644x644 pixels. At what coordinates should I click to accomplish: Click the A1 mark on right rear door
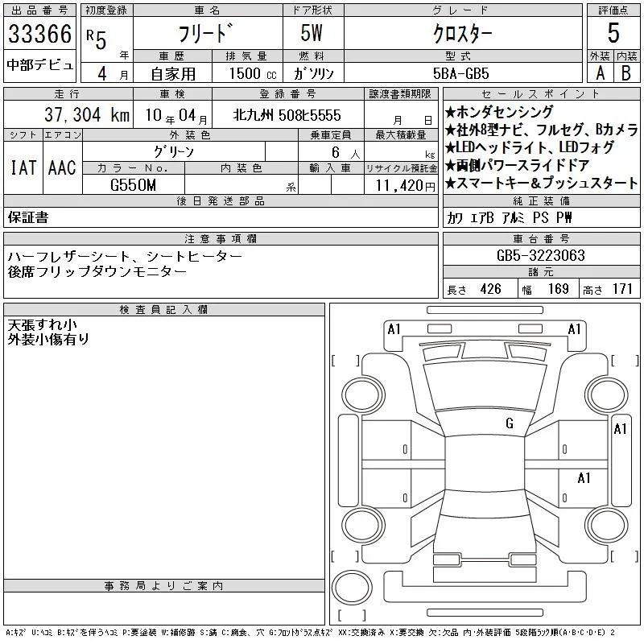click(584, 478)
